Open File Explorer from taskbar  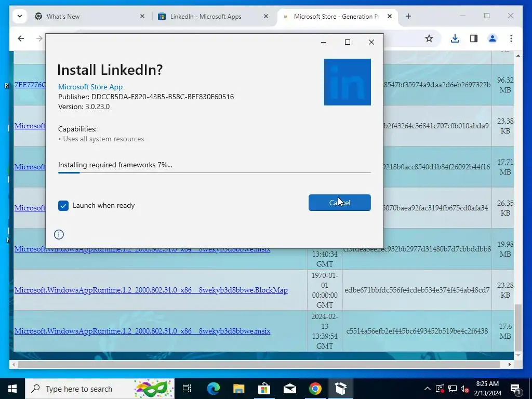click(239, 389)
